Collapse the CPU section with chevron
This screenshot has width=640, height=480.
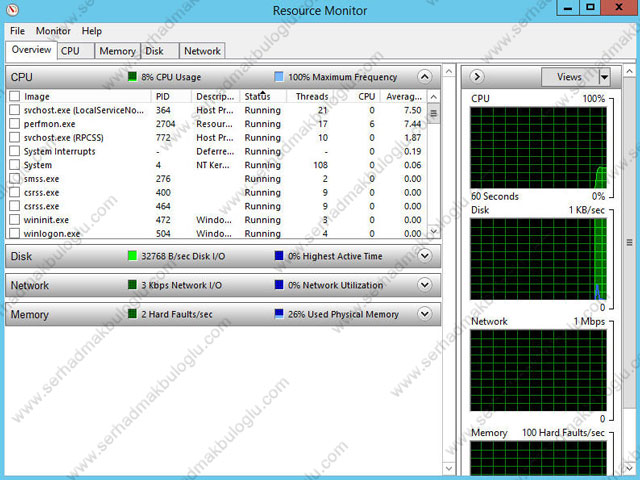(424, 77)
